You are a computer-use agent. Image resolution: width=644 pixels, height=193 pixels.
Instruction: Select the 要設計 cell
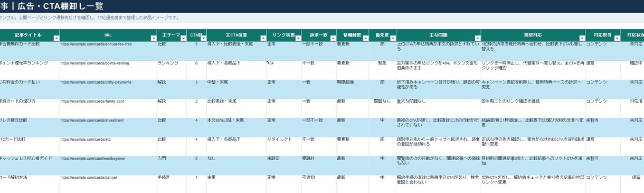(x=319, y=166)
